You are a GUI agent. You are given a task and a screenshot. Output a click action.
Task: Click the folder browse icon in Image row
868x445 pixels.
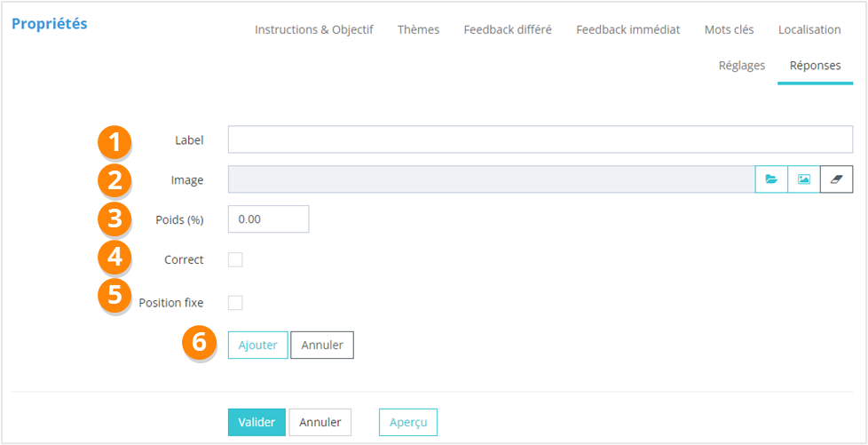click(x=771, y=179)
